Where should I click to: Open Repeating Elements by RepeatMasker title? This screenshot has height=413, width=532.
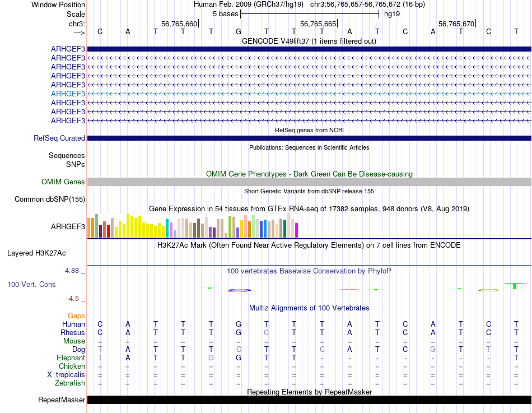[x=309, y=392]
